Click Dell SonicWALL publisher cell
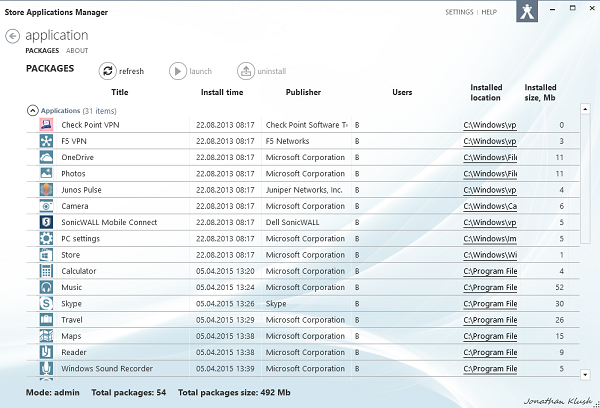This screenshot has height=408, width=600. pos(292,222)
